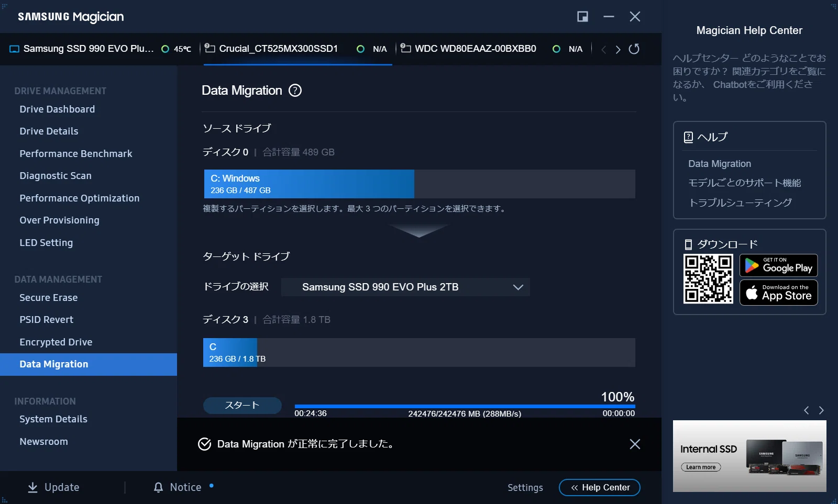The image size is (838, 504).
Task: Click the WDC WD80EAAZ drive icon
Action: pyautogui.click(x=405, y=48)
